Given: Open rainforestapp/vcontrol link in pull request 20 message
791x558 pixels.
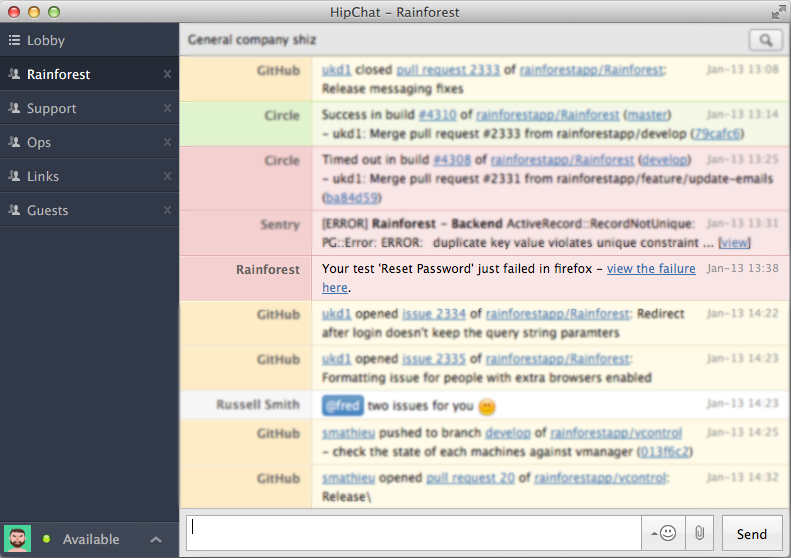Looking at the screenshot, I should coord(600,478).
